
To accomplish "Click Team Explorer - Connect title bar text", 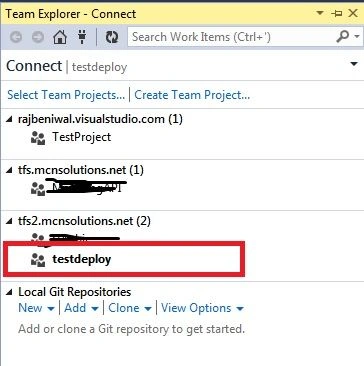I will click(x=71, y=14).
